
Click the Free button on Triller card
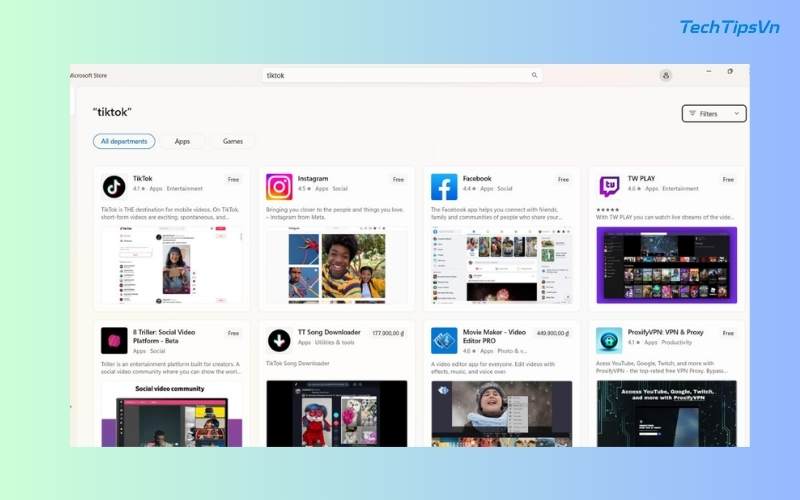coord(233,333)
